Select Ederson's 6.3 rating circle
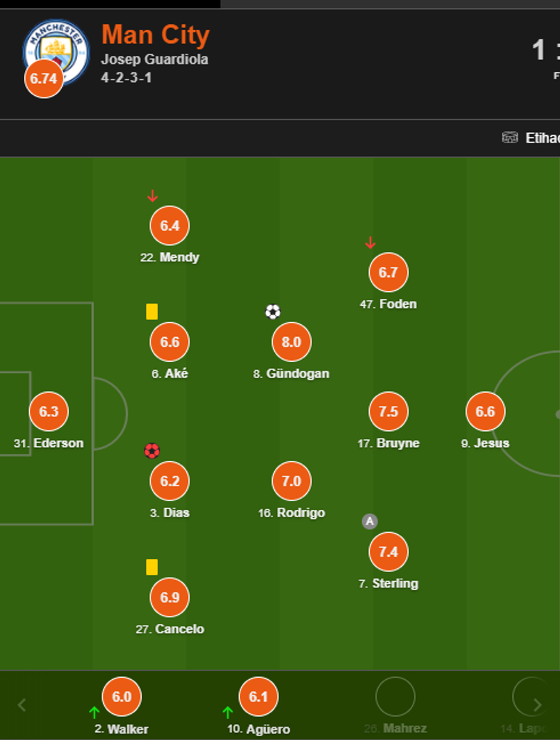Screen dimensions: 560x740 coord(49,411)
